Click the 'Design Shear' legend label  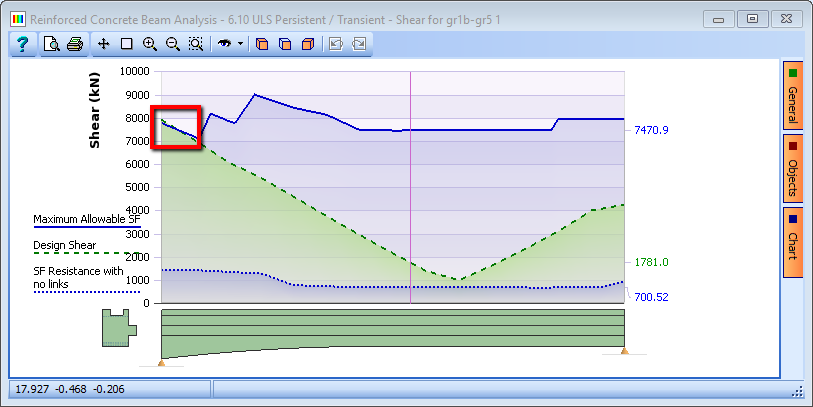click(x=65, y=245)
